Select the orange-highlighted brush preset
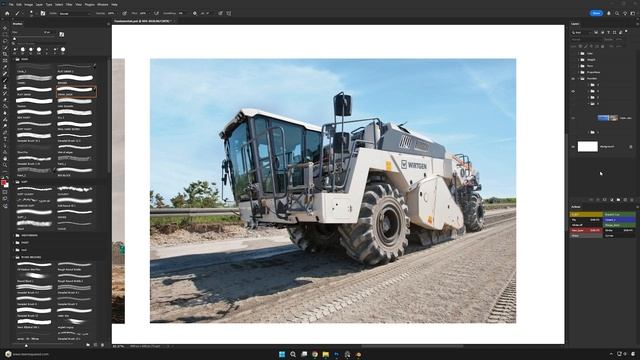640x360 pixels. click(76, 91)
